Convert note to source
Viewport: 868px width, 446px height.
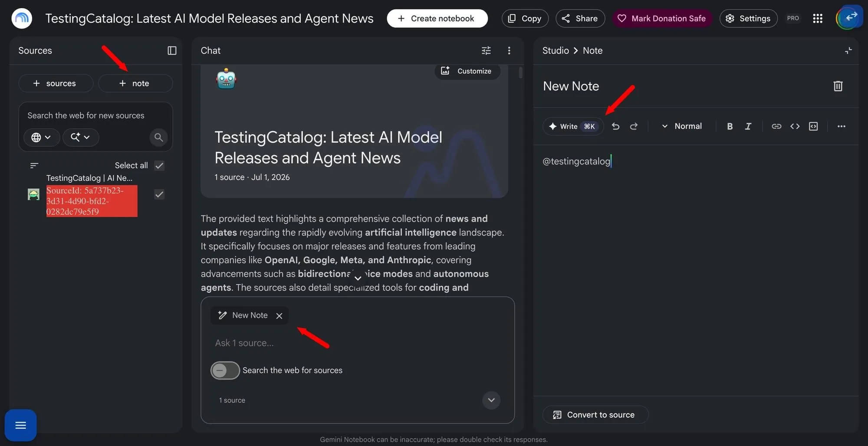coord(595,415)
